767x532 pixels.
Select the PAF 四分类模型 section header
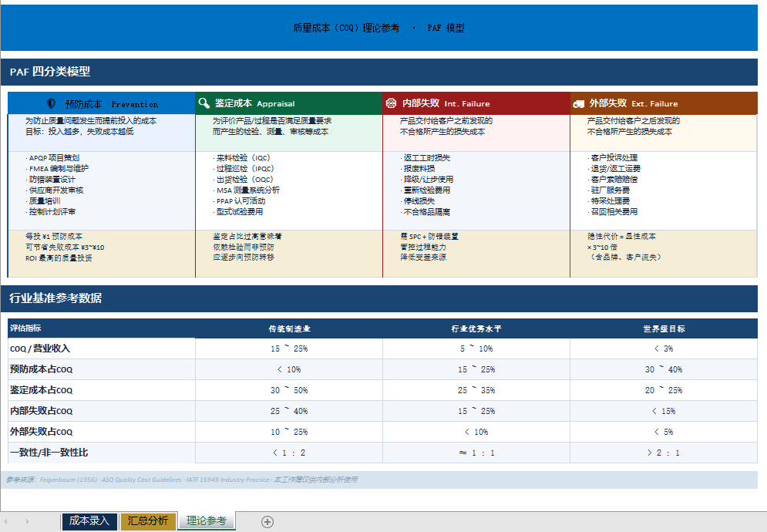(x=50, y=72)
